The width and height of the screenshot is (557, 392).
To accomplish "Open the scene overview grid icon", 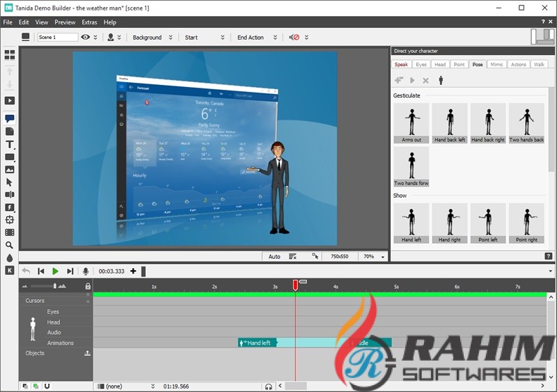I will (x=10, y=55).
